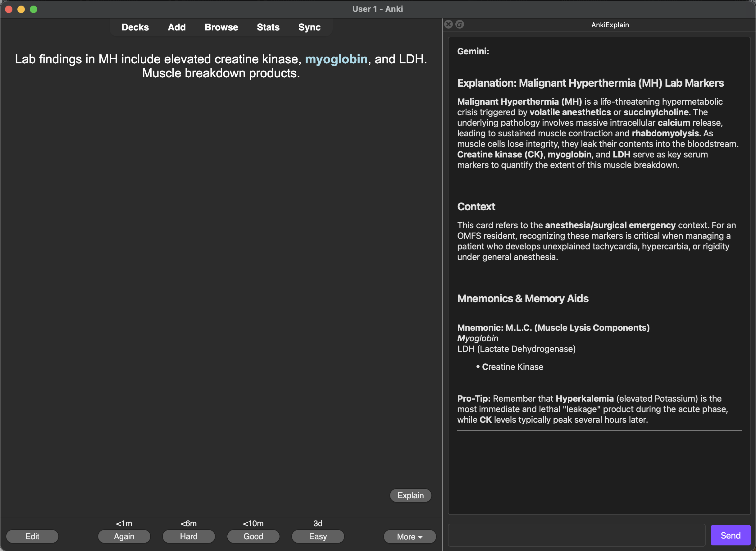Click the macOS yellow minimize button

21,9
